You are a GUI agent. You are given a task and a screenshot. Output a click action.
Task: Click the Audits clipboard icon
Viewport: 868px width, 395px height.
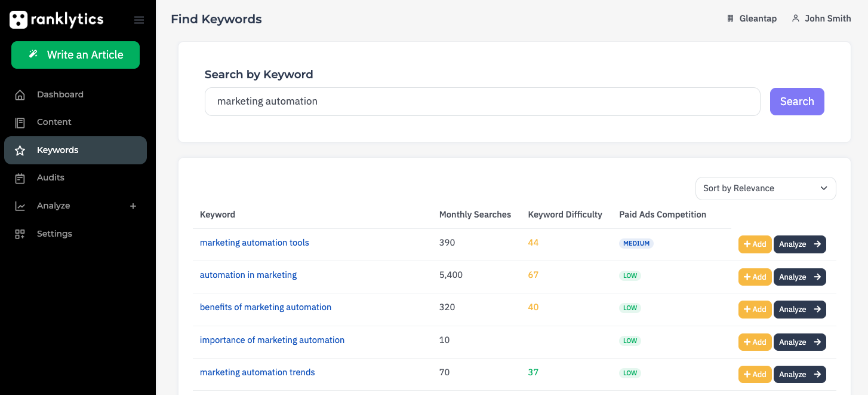point(20,178)
